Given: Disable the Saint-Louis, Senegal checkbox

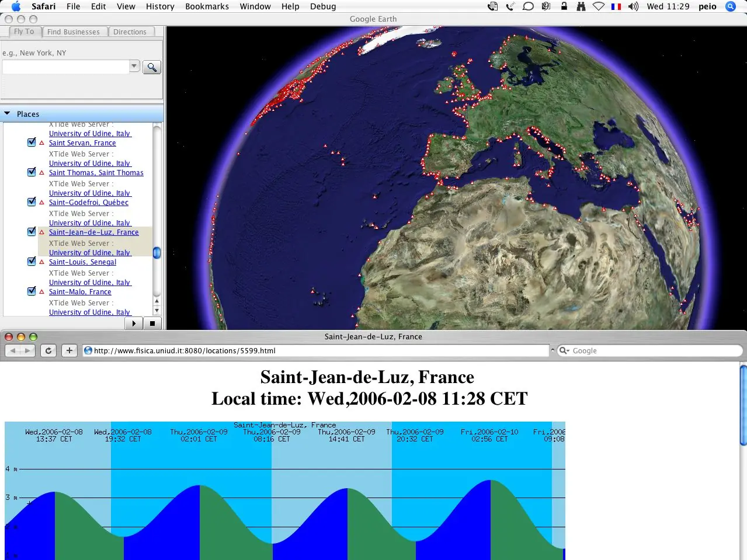Looking at the screenshot, I should tap(32, 261).
